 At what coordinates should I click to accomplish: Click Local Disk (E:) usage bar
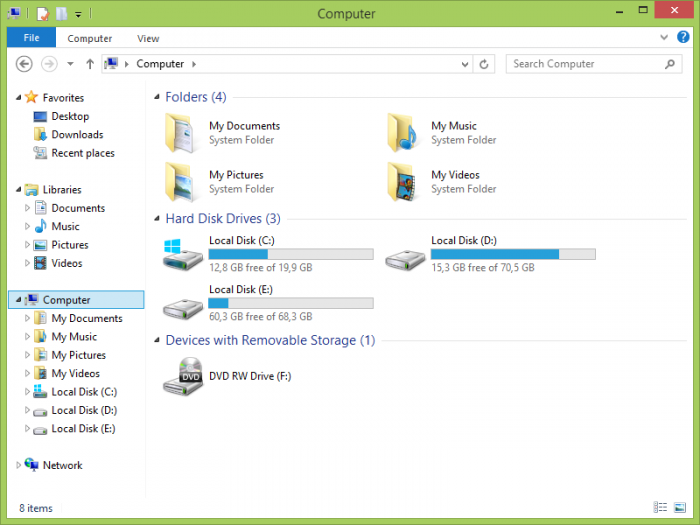tap(291, 303)
